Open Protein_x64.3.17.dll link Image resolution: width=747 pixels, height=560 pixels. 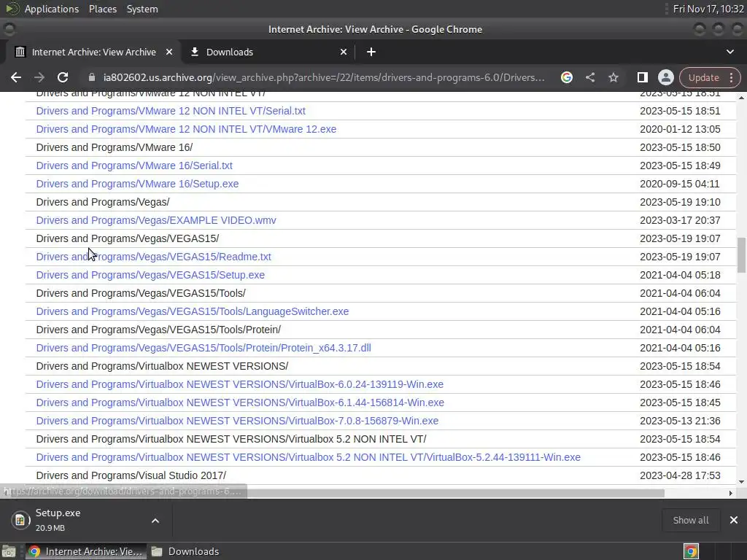pos(204,348)
